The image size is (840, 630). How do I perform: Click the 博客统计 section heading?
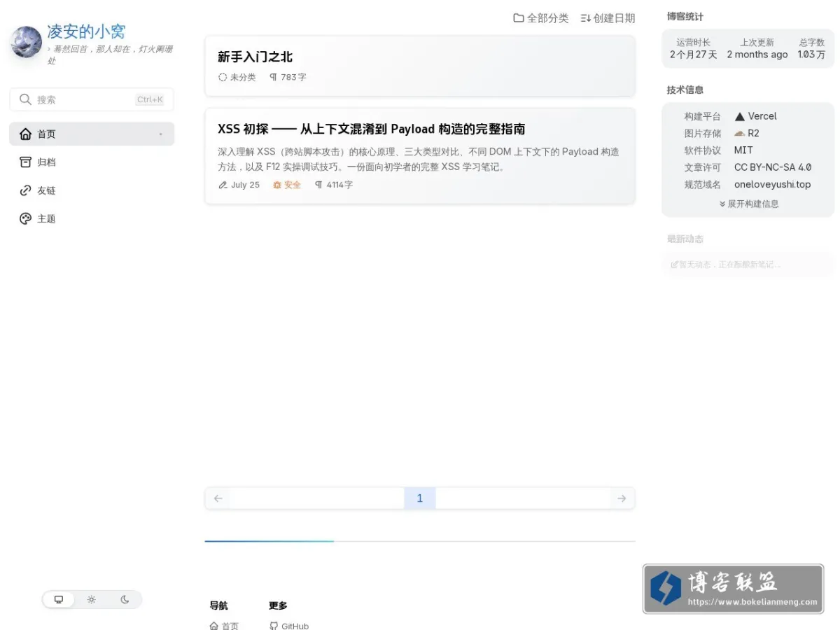(685, 16)
